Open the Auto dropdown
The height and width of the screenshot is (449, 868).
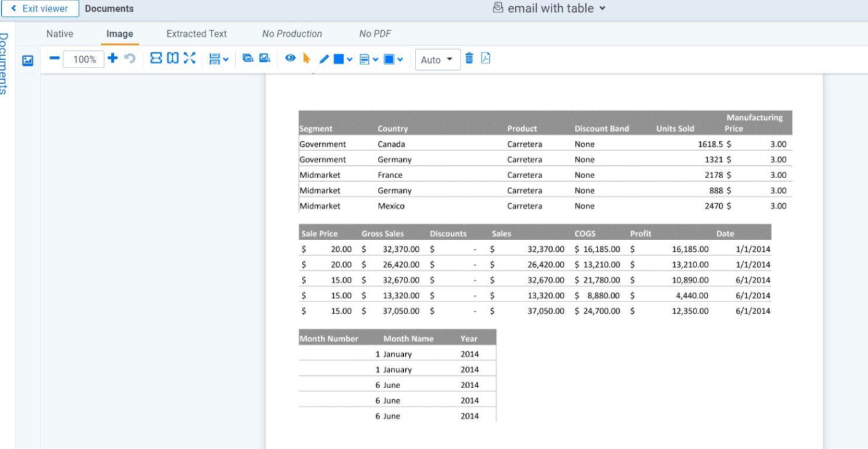(438, 60)
